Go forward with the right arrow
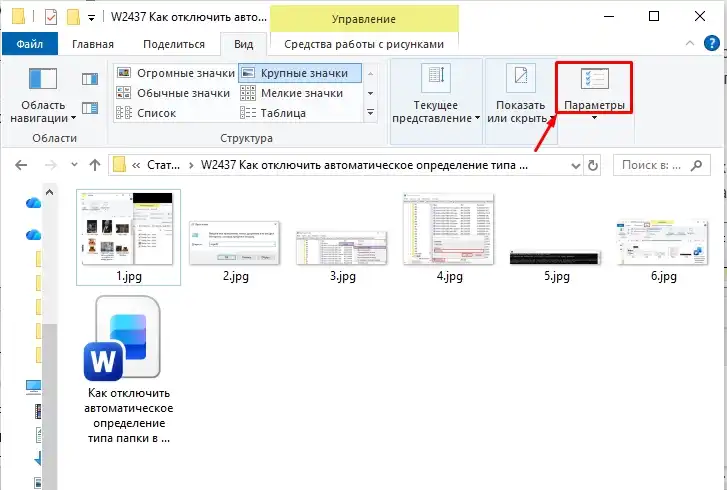Viewport: 727px width, 490px height. pos(51,165)
